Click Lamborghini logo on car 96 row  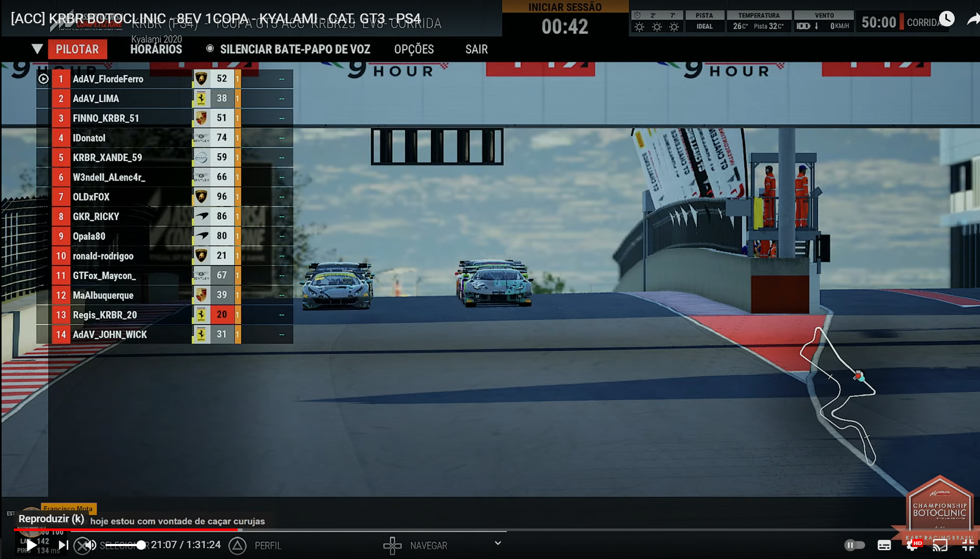(201, 197)
